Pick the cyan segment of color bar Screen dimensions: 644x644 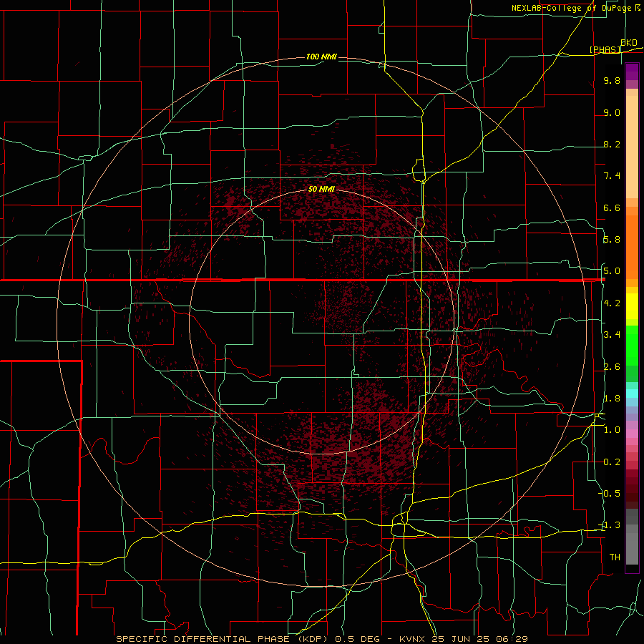coord(632,394)
